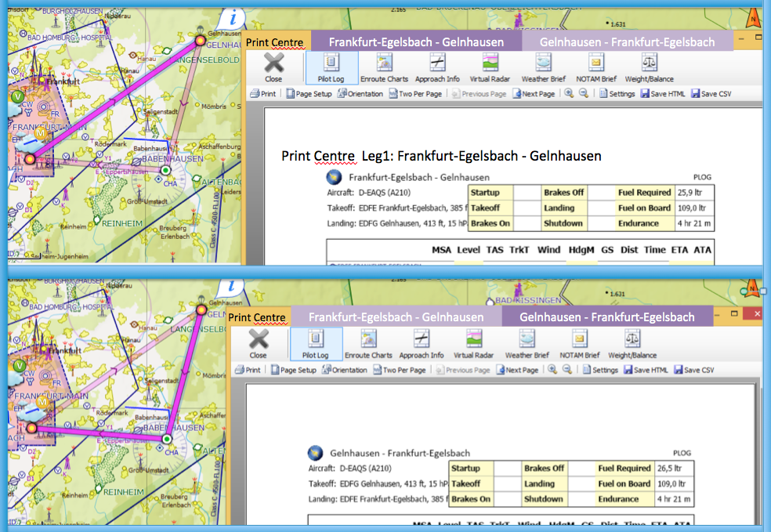Open Enroute Charts in the upper Print Centre
The height and width of the screenshot is (532, 771).
384,67
